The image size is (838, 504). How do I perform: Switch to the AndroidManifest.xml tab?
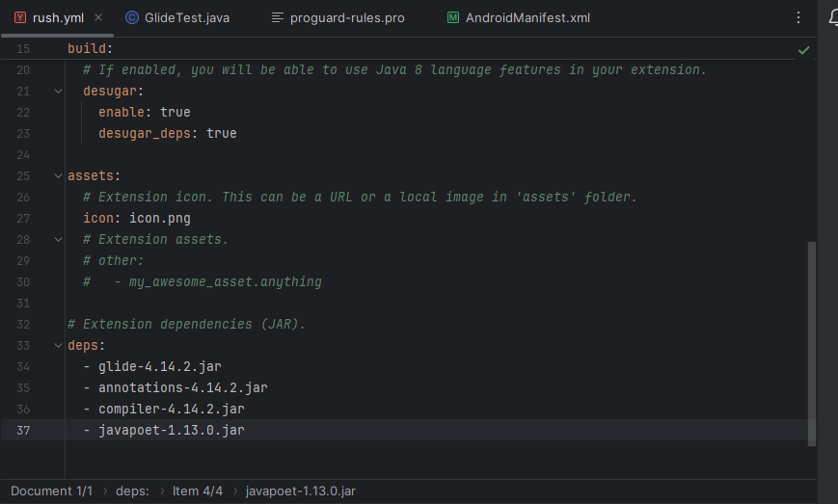click(x=519, y=17)
